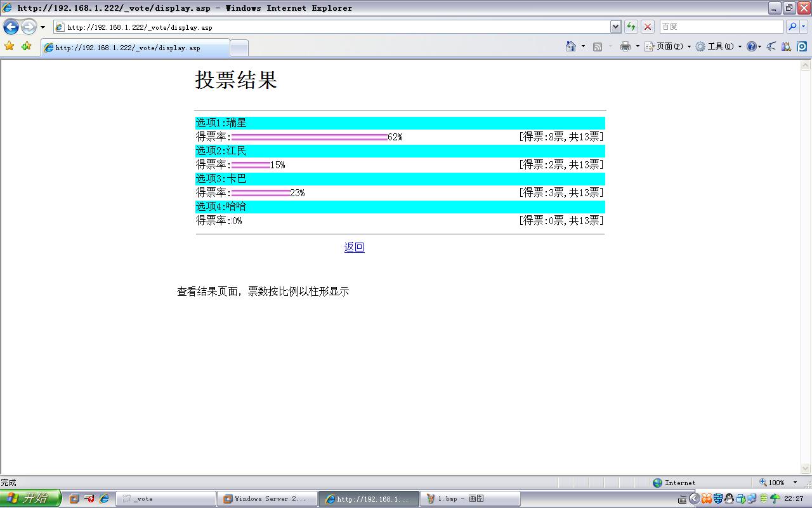
Task: Click the quick launch icon with red question mark
Action: (89, 498)
